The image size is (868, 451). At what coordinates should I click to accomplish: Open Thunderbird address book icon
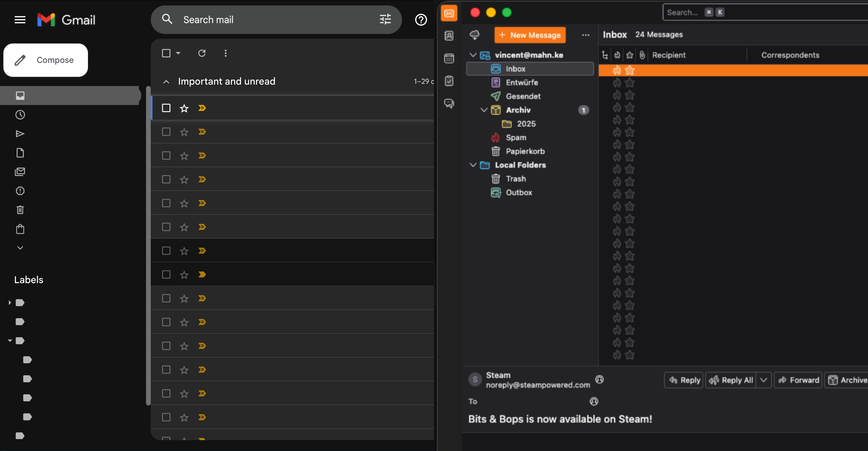point(449,36)
